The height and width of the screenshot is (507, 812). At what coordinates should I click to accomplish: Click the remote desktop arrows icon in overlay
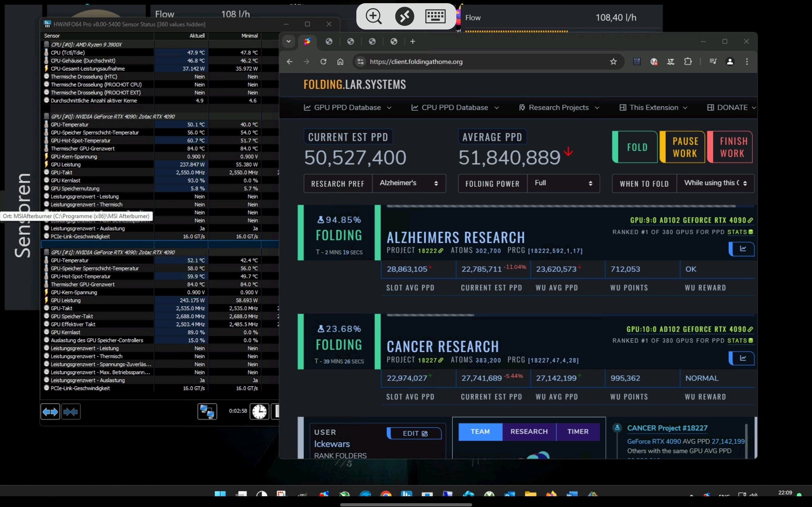405,16
